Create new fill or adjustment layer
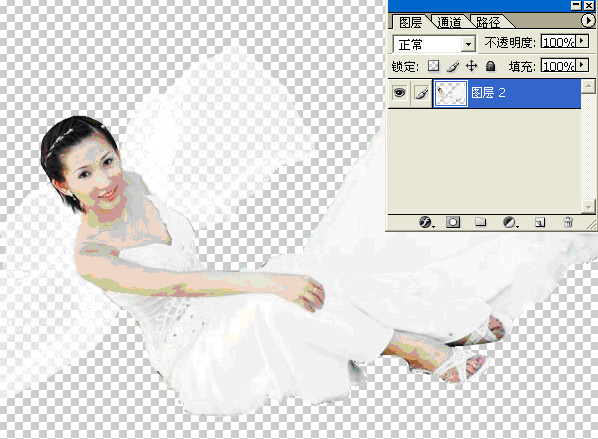 coord(510,222)
